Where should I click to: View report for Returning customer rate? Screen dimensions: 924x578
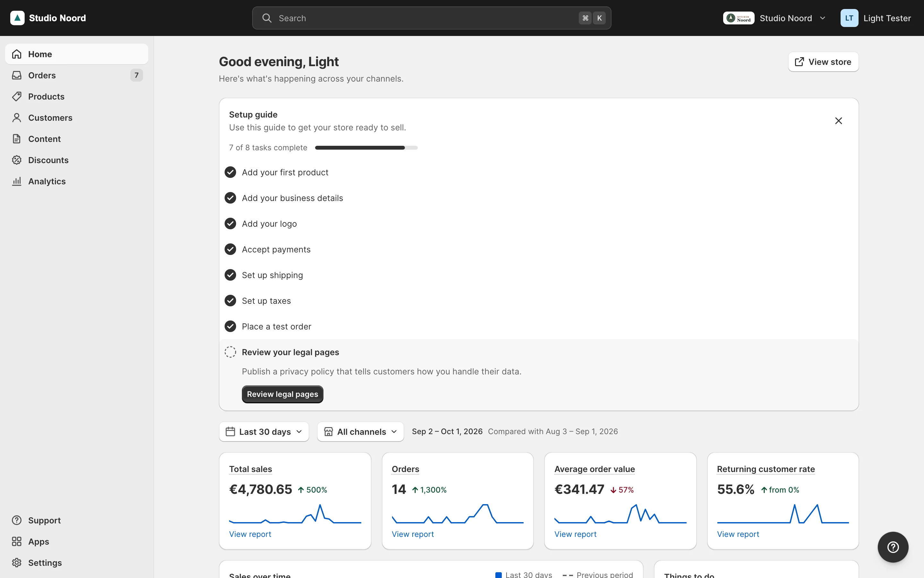pos(738,534)
